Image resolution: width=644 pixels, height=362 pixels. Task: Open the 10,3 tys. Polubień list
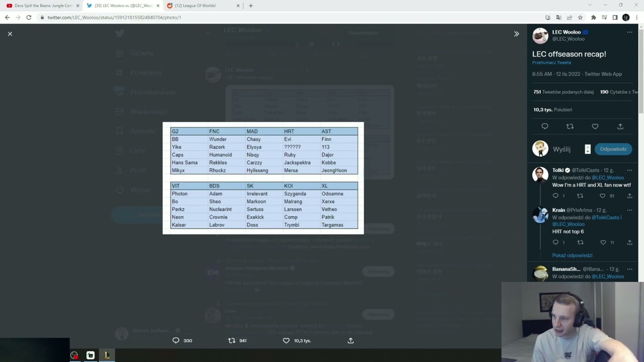click(x=552, y=110)
